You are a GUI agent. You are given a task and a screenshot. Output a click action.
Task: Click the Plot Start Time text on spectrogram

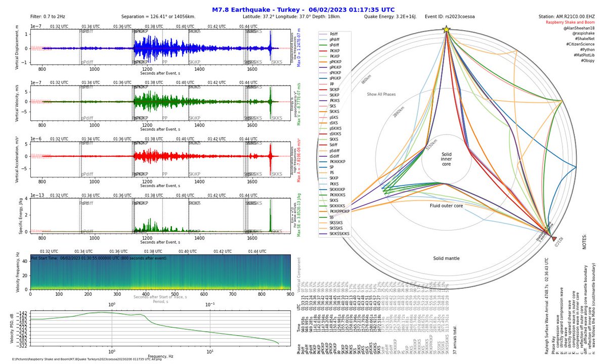99,258
